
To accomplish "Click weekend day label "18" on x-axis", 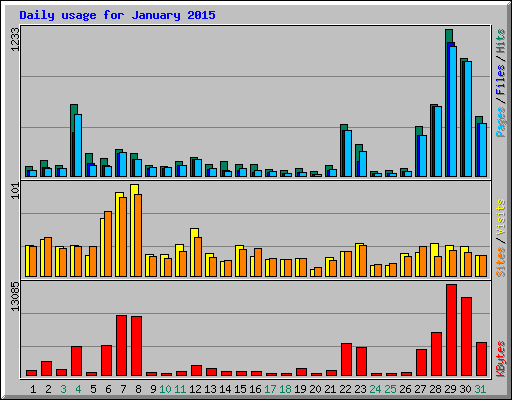I will tap(285, 389).
